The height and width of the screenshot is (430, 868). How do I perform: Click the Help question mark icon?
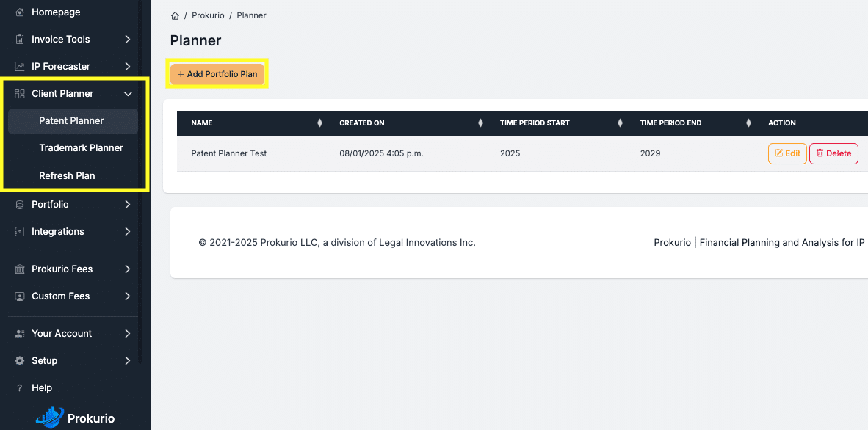18,387
